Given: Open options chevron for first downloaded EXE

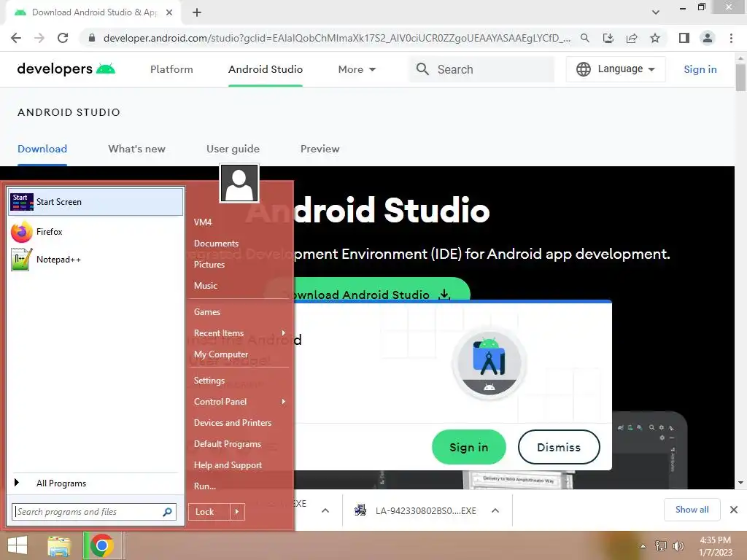Looking at the screenshot, I should pyautogui.click(x=325, y=510).
